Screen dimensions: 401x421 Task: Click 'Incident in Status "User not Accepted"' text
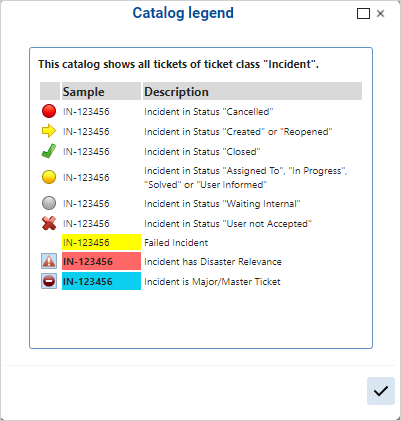pos(228,224)
